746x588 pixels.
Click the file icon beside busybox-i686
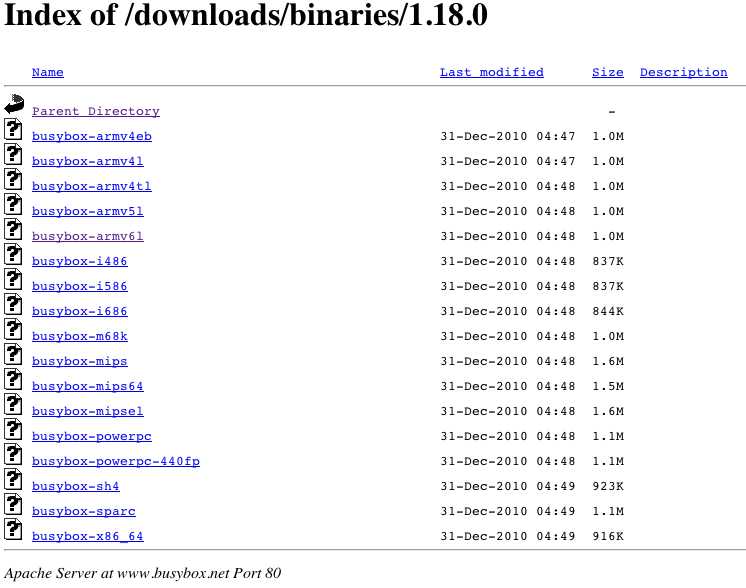click(x=13, y=304)
